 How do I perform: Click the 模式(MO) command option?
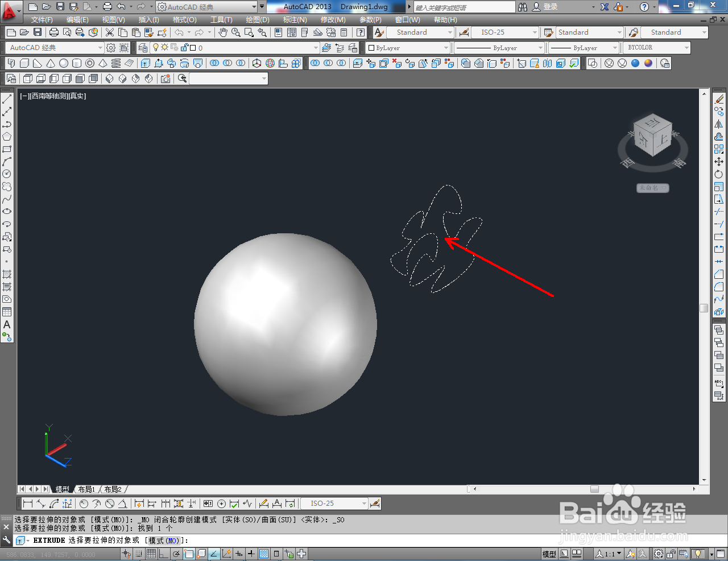tap(164, 541)
